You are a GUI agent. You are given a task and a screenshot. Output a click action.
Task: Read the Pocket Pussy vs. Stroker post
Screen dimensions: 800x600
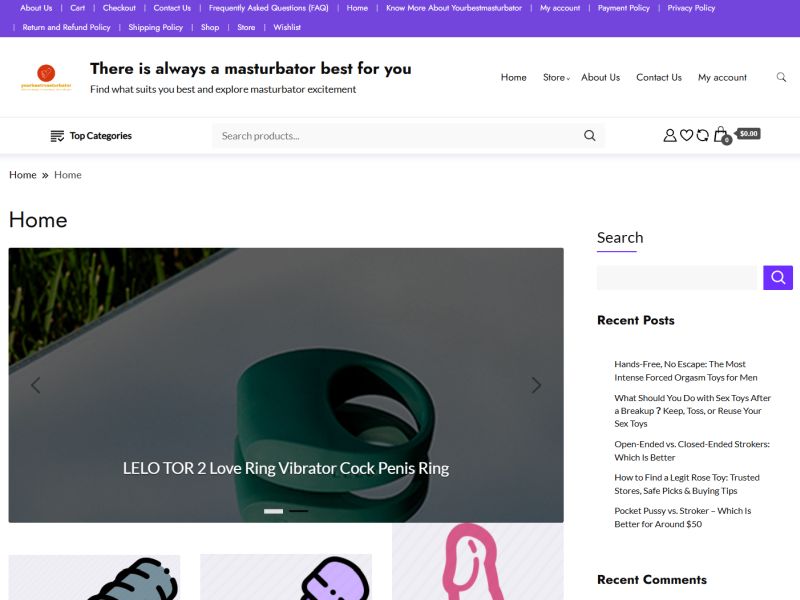[x=683, y=517]
